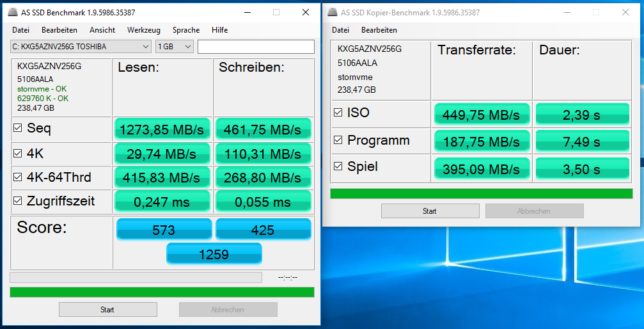Open the Sprache menu
The height and width of the screenshot is (329, 644).
(x=186, y=30)
